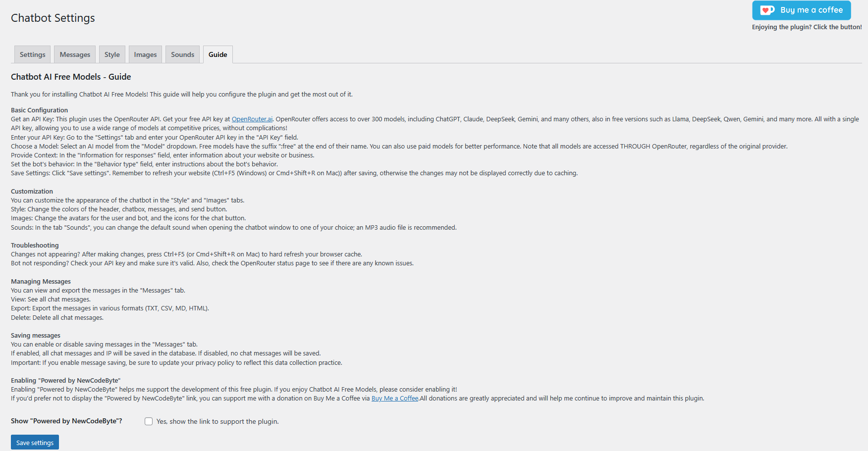This screenshot has height=451, width=868.
Task: Open the Style tab
Action: pyautogui.click(x=112, y=54)
